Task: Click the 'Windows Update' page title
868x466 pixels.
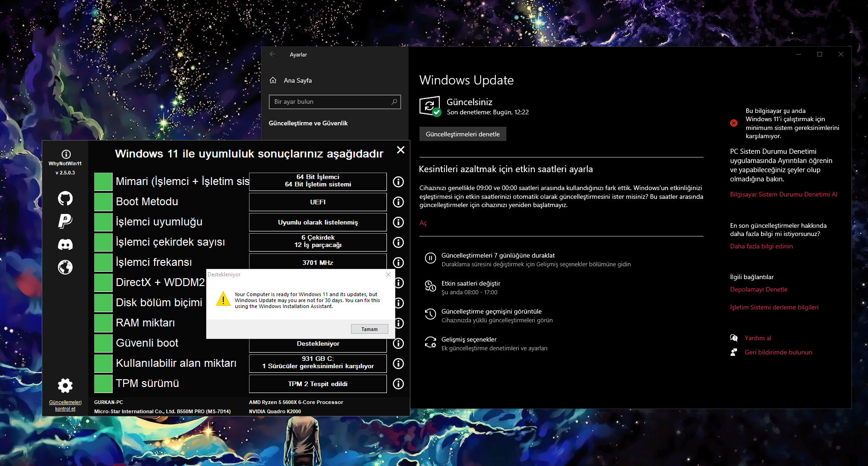Action: (466, 80)
